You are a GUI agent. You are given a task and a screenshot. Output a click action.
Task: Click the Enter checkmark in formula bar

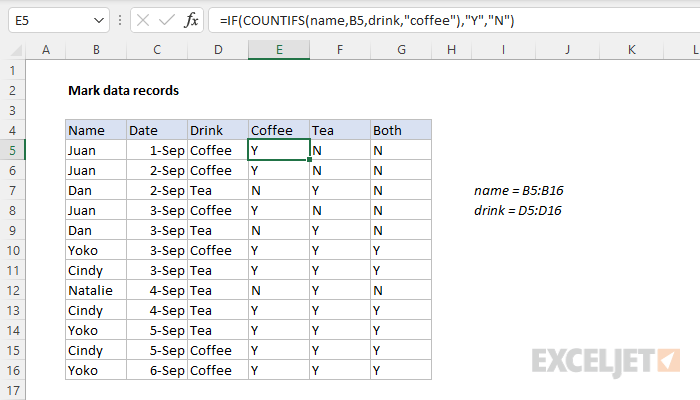[166, 20]
